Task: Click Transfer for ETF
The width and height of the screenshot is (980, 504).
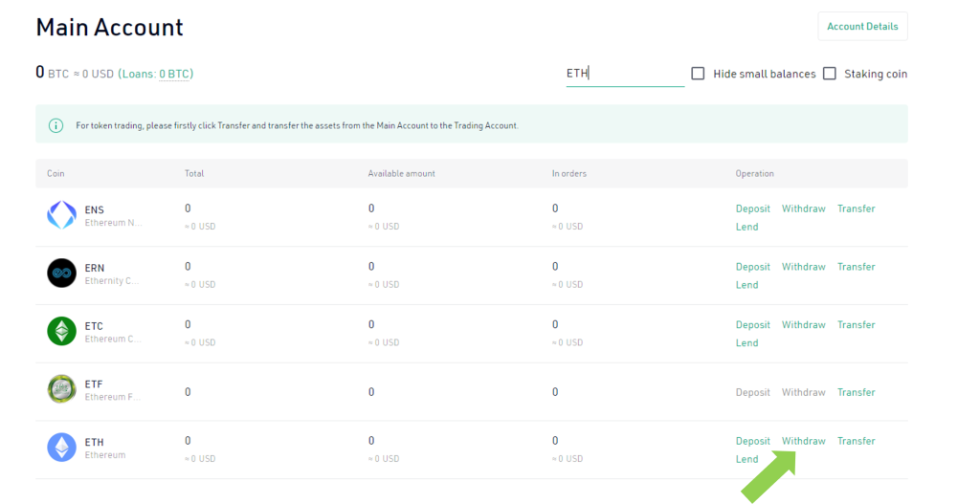Action: (x=857, y=392)
